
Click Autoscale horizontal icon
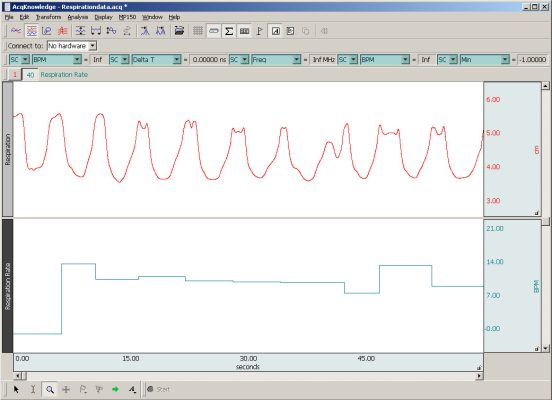coord(96,31)
